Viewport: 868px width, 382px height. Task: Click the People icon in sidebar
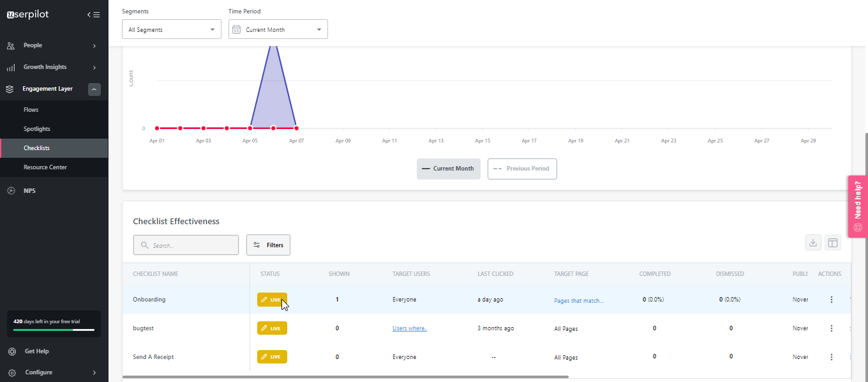point(10,45)
